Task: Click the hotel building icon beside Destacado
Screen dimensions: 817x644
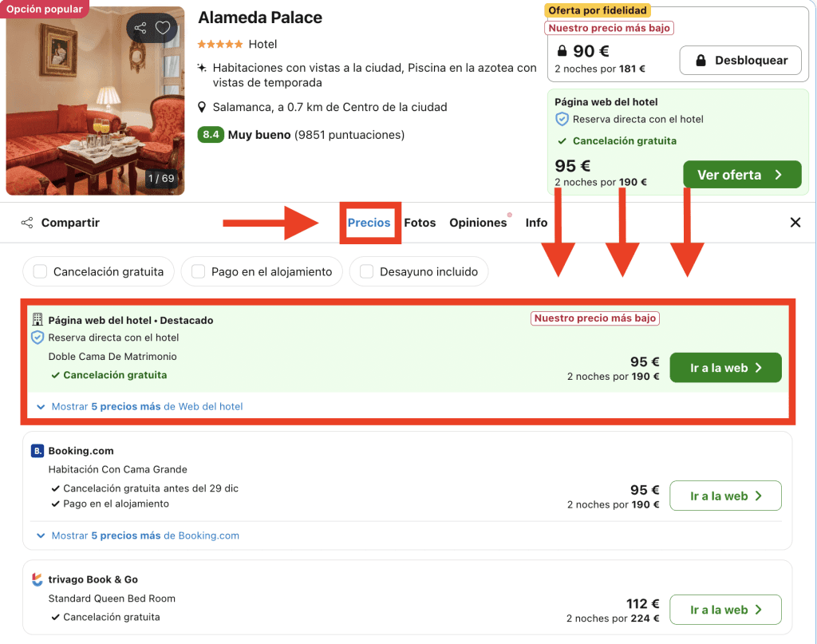Action: [x=37, y=320]
